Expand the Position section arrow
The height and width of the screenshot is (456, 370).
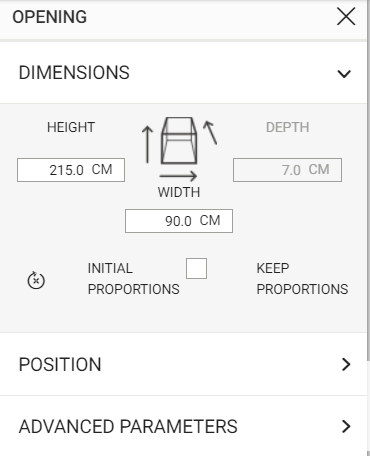click(x=346, y=364)
